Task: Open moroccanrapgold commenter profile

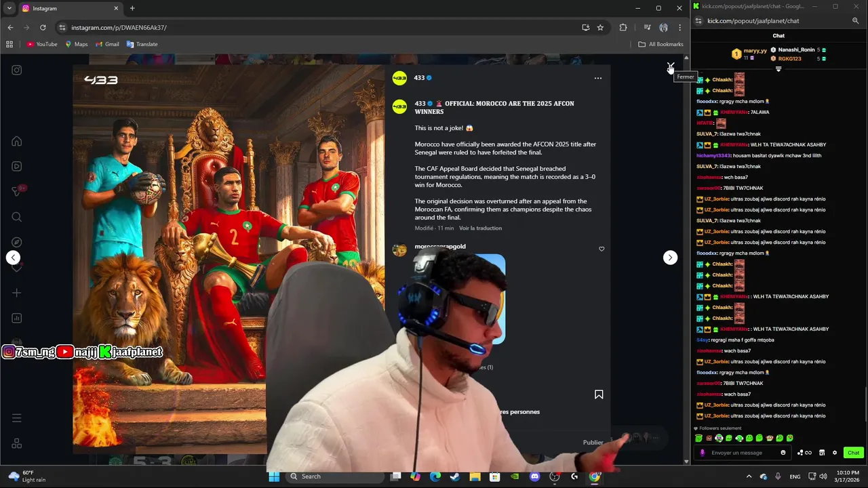Action: (x=440, y=247)
